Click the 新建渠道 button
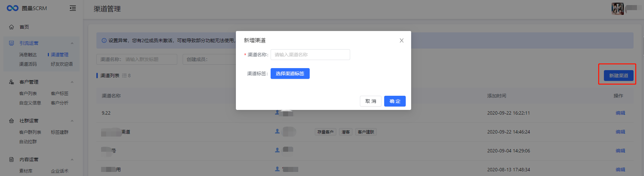The height and width of the screenshot is (176, 644). point(618,76)
